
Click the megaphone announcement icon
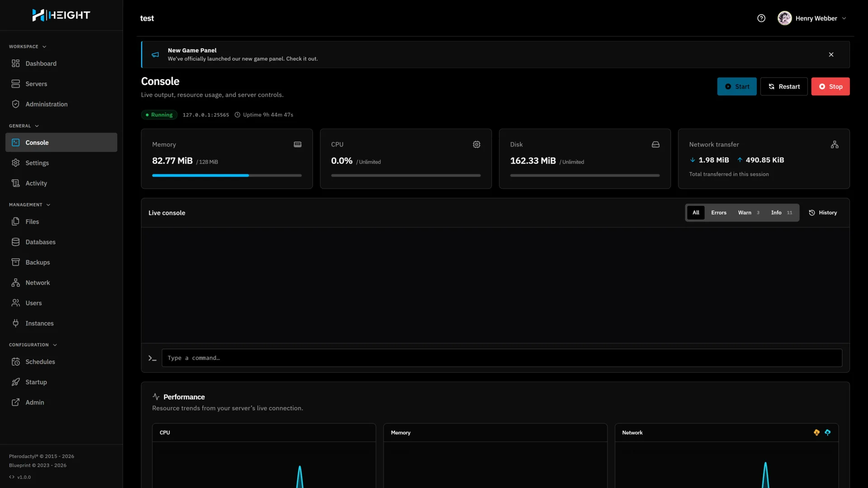pos(155,55)
